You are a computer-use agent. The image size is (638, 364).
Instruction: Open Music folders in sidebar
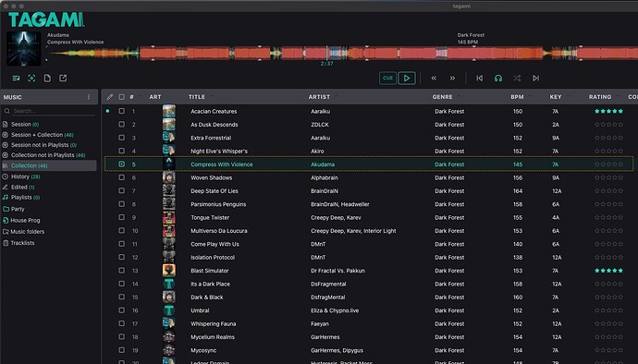point(27,231)
